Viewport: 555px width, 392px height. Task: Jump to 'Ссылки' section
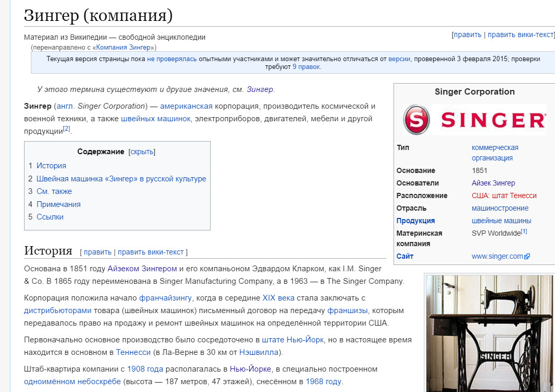[50, 217]
